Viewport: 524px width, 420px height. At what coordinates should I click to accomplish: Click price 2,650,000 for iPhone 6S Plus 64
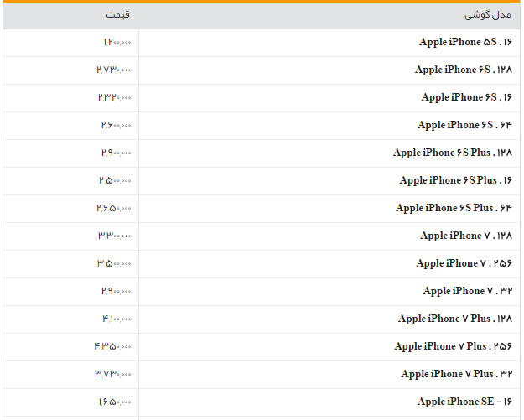[x=114, y=209]
